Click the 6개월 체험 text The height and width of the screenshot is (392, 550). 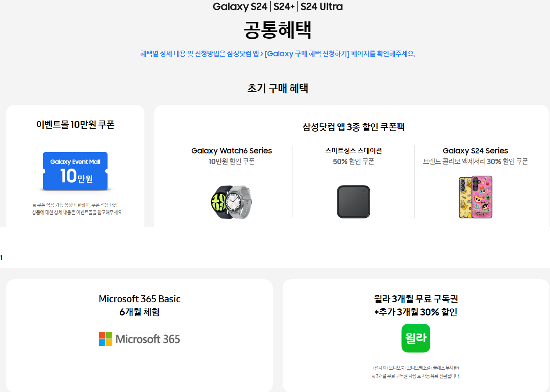[x=139, y=312]
